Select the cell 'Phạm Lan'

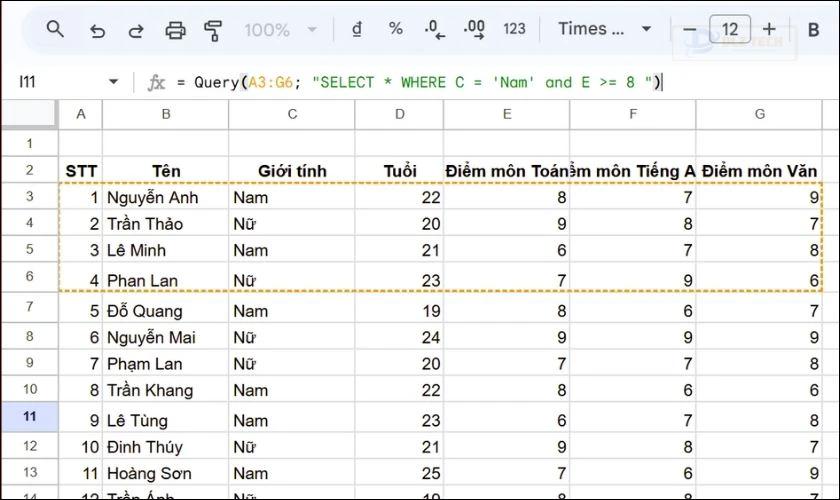pyautogui.click(x=166, y=363)
